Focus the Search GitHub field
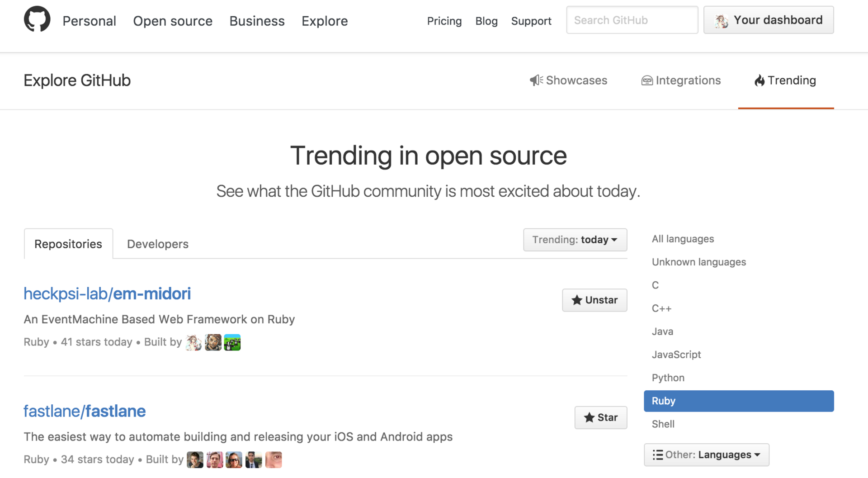 [x=632, y=20]
